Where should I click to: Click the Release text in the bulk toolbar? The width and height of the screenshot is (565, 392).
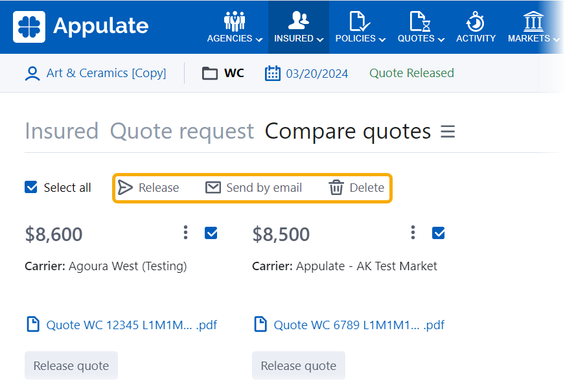159,188
